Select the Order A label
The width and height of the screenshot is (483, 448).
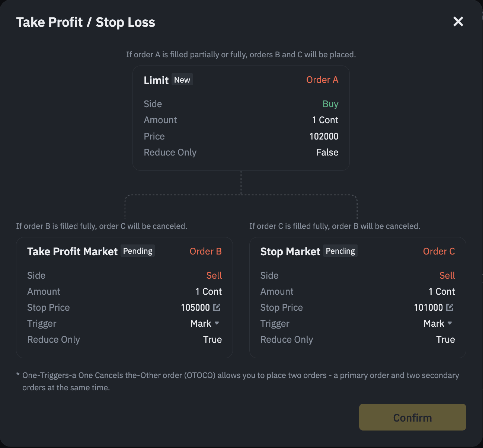(322, 80)
